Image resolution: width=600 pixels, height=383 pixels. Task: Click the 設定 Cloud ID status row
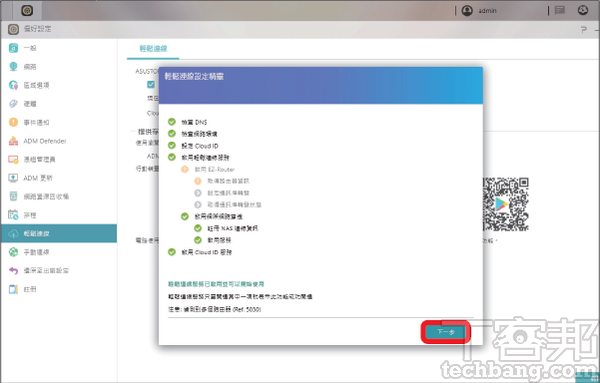point(193,146)
